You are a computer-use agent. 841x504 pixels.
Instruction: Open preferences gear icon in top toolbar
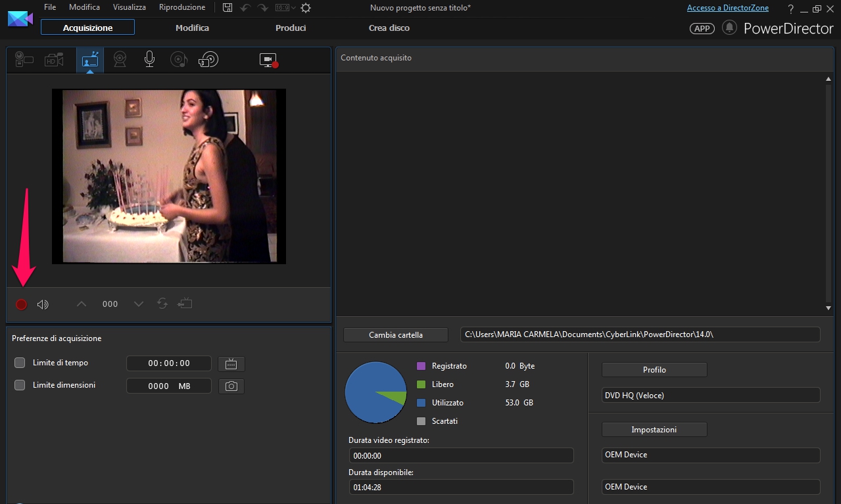point(306,8)
